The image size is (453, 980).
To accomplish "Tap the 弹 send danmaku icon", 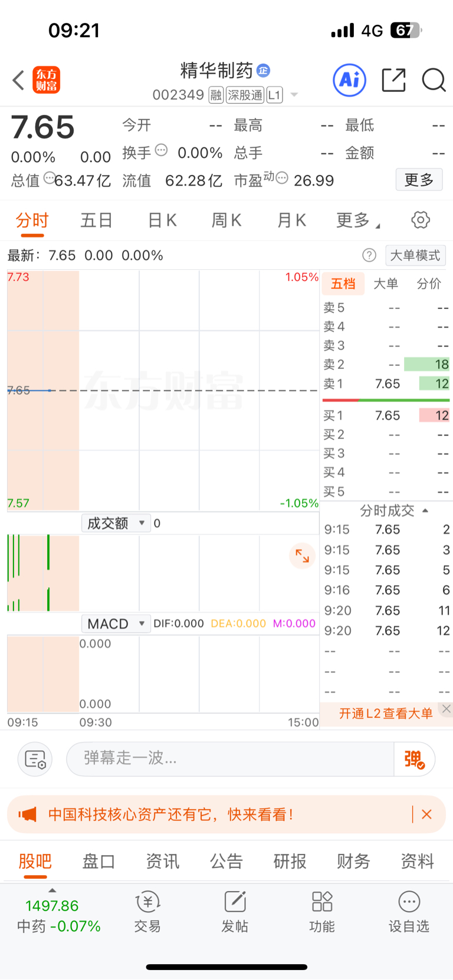I will 415,759.
